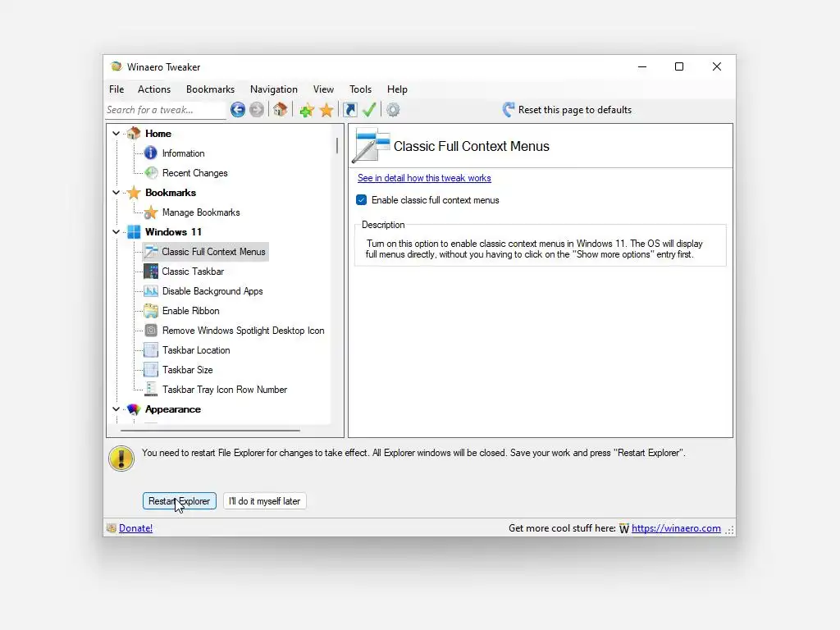This screenshot has width=840, height=630.
Task: Click the yellow warning exclamation icon
Action: coord(121,459)
